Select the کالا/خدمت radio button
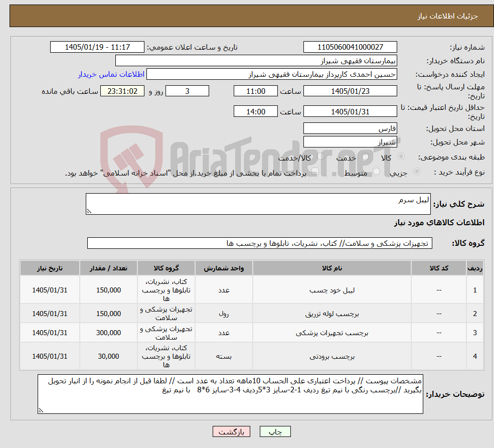 coord(320,156)
